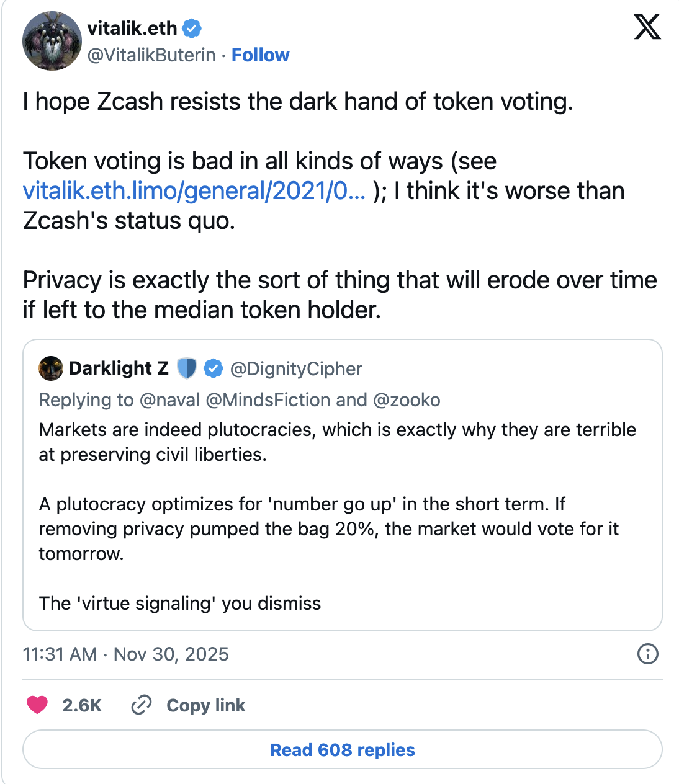Screen dimensions: 679x784
Task: Click vitalik.eth's profile avatar
Action: pos(52,42)
